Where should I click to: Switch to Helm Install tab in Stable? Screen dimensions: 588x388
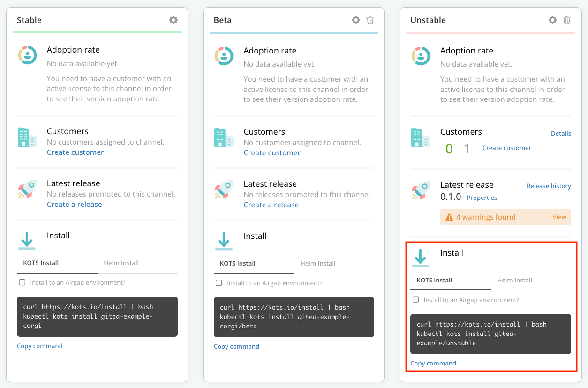tap(121, 263)
